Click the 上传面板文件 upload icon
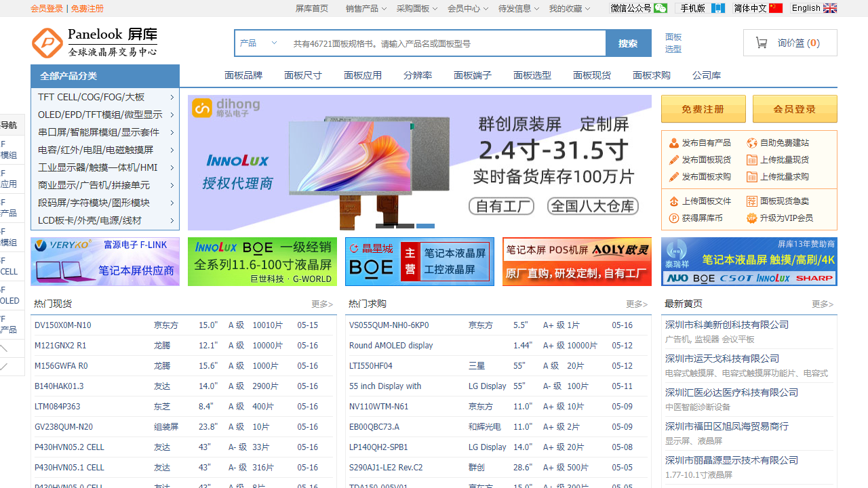 674,201
